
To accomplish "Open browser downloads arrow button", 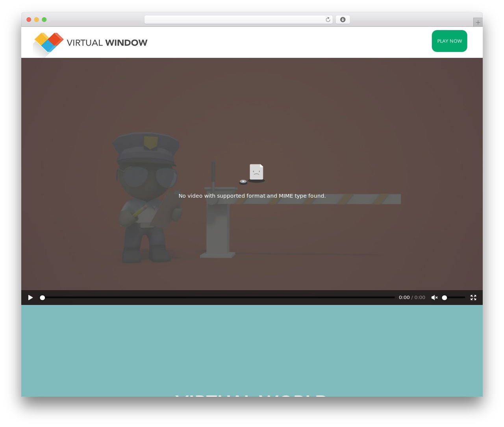I will [x=343, y=20].
